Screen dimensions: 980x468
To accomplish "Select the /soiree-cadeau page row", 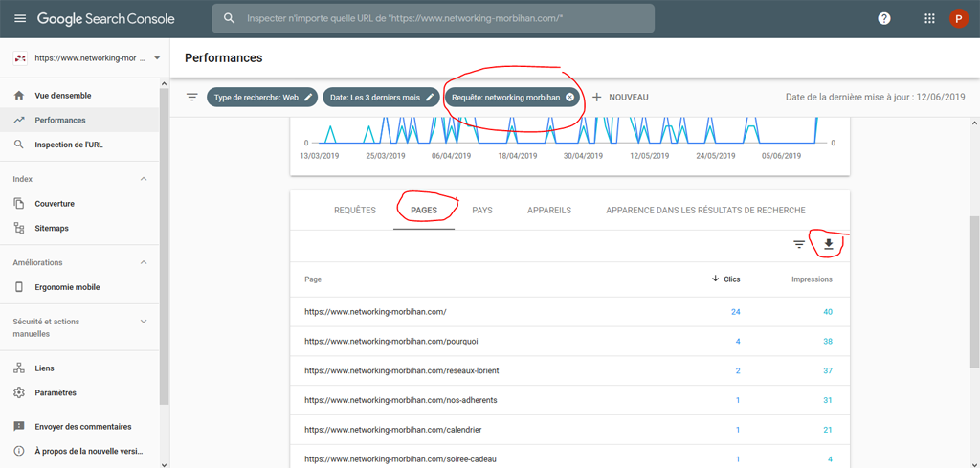I will coord(570,457).
